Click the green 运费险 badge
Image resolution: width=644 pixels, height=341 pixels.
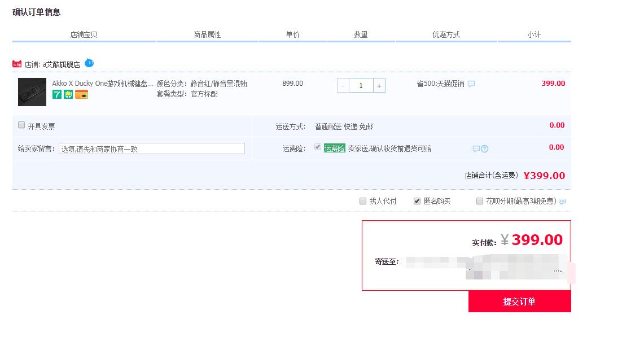pos(334,148)
